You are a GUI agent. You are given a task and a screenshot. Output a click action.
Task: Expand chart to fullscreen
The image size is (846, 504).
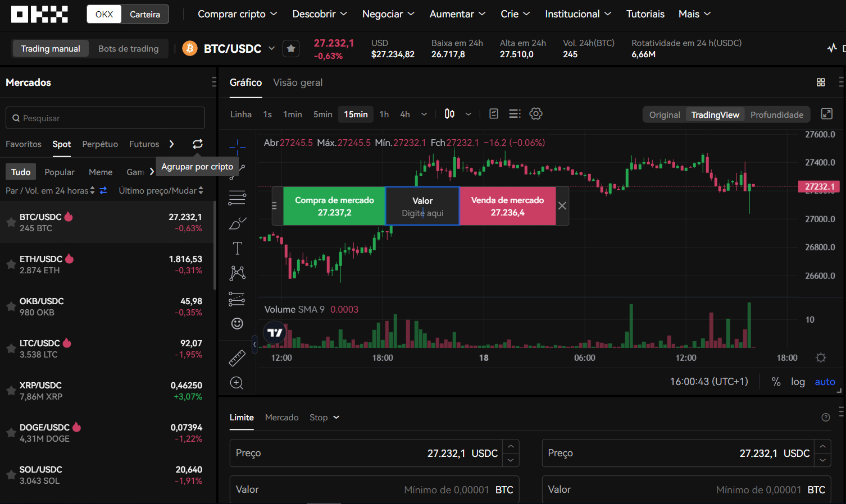click(827, 114)
